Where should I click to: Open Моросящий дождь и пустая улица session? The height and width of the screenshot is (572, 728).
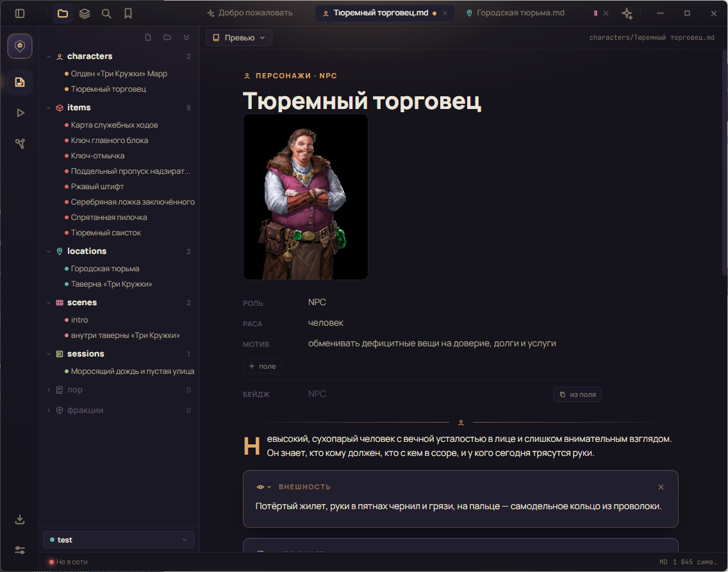pyautogui.click(x=132, y=371)
